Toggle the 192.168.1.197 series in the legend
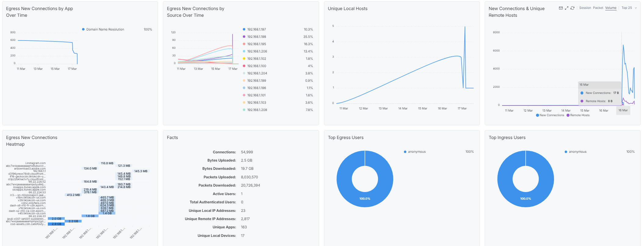The width and height of the screenshot is (644, 246). (x=254, y=30)
